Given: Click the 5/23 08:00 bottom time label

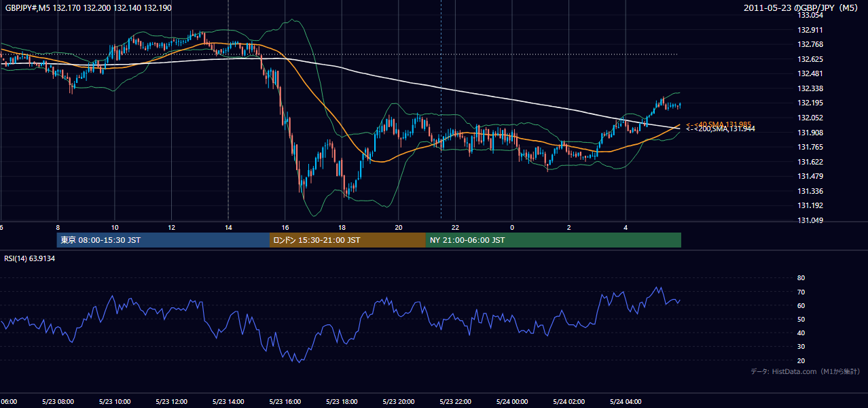Looking at the screenshot, I should pyautogui.click(x=57, y=401).
